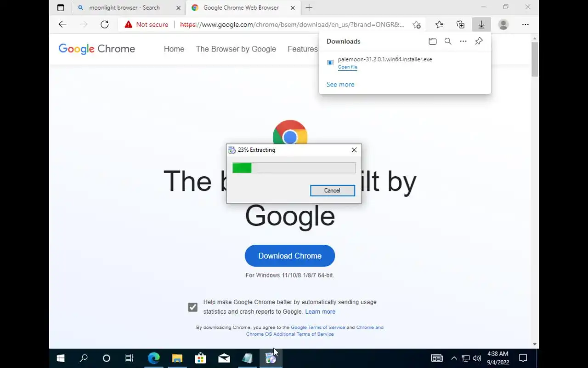Uncheck the usage statistics checkbox

point(193,307)
